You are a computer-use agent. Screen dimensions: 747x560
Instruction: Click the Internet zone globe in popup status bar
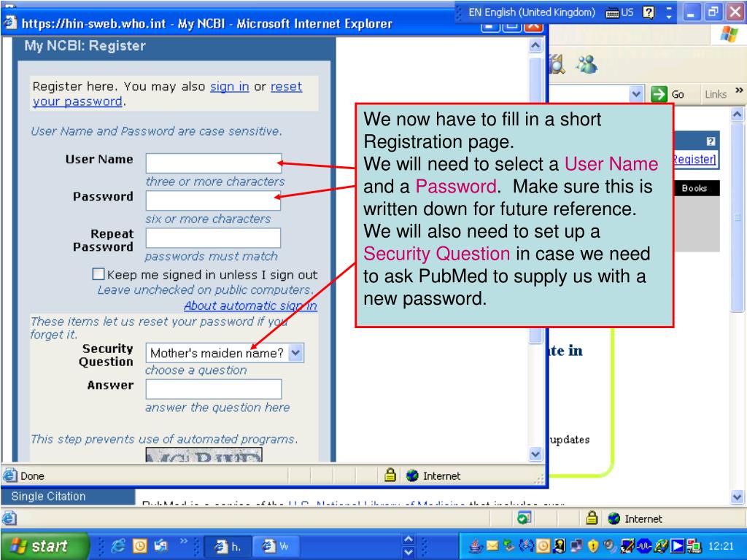pyautogui.click(x=412, y=475)
